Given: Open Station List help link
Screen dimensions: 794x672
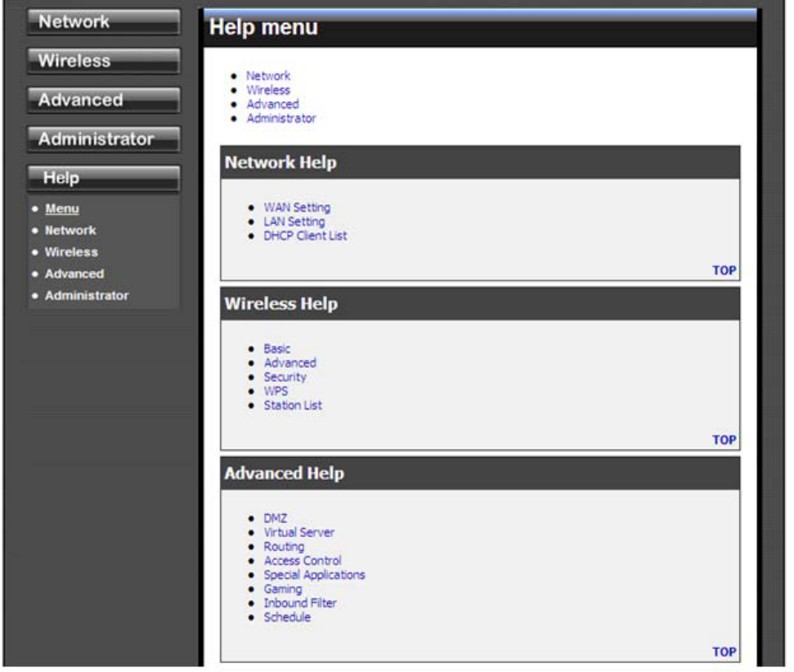Looking at the screenshot, I should tap(293, 405).
